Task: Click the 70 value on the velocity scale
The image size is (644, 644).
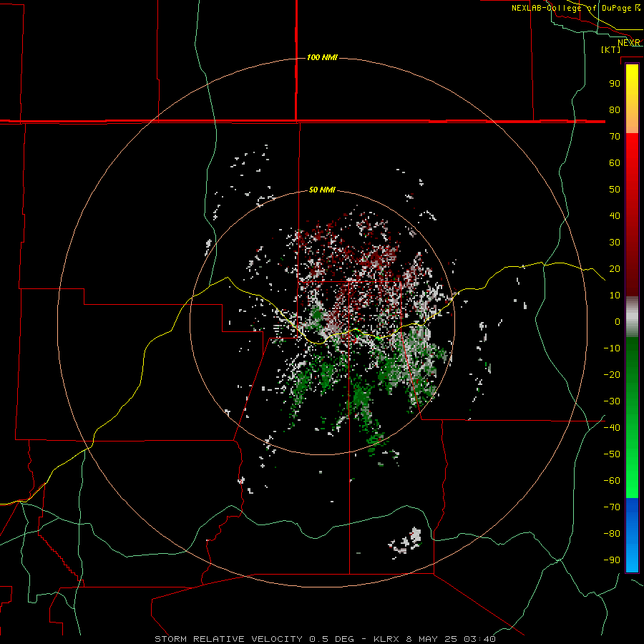Action: [x=615, y=137]
